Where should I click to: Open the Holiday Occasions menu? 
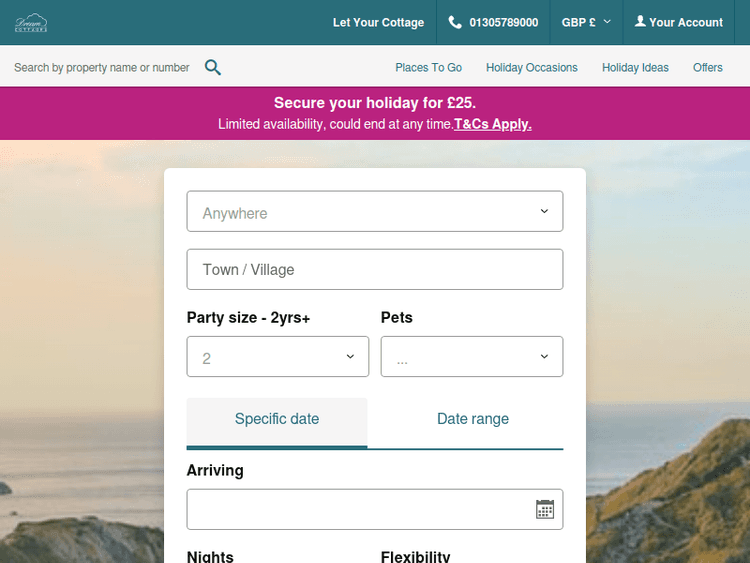[x=532, y=68]
